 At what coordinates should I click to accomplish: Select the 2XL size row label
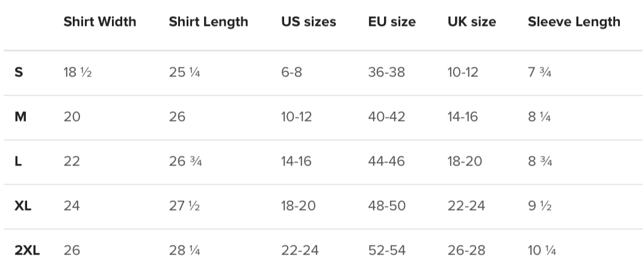pos(27,250)
